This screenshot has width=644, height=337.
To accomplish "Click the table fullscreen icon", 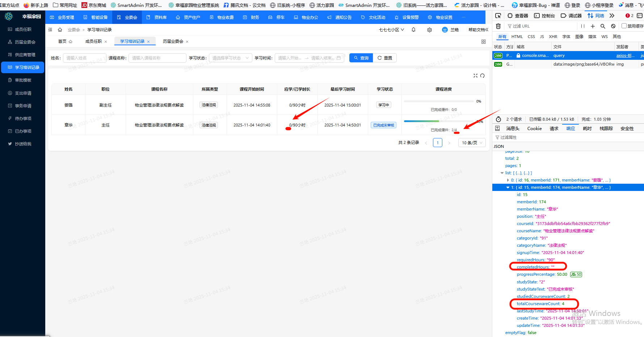I will [475, 76].
